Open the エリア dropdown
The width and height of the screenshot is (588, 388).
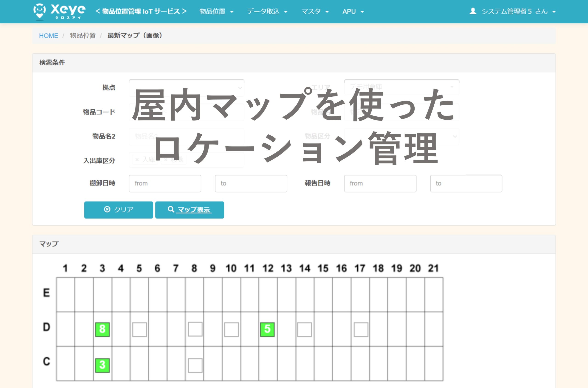(x=401, y=87)
